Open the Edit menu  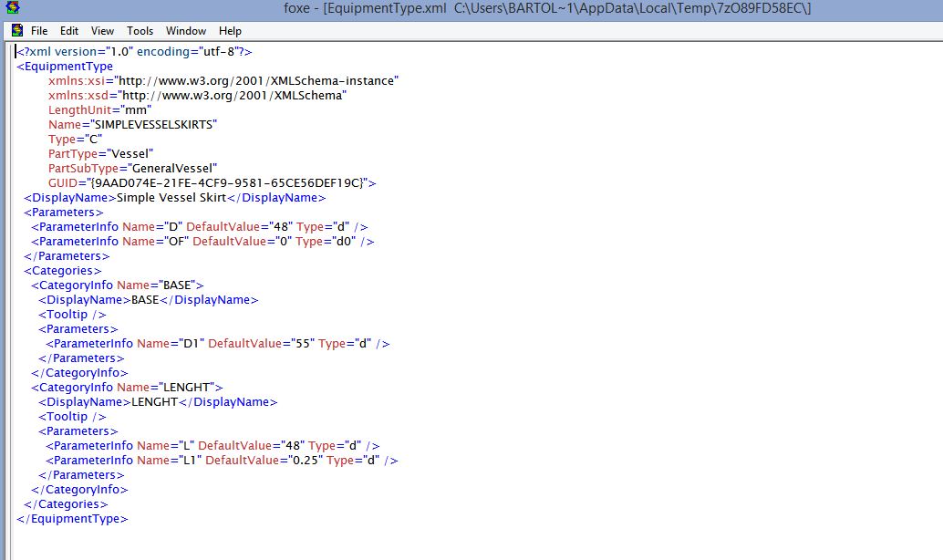pos(68,30)
